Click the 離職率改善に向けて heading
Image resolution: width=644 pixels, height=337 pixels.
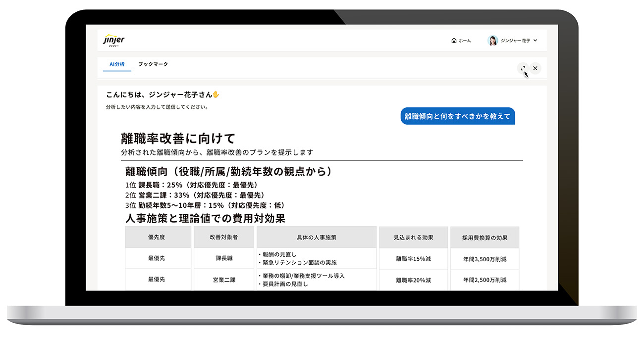tap(178, 138)
